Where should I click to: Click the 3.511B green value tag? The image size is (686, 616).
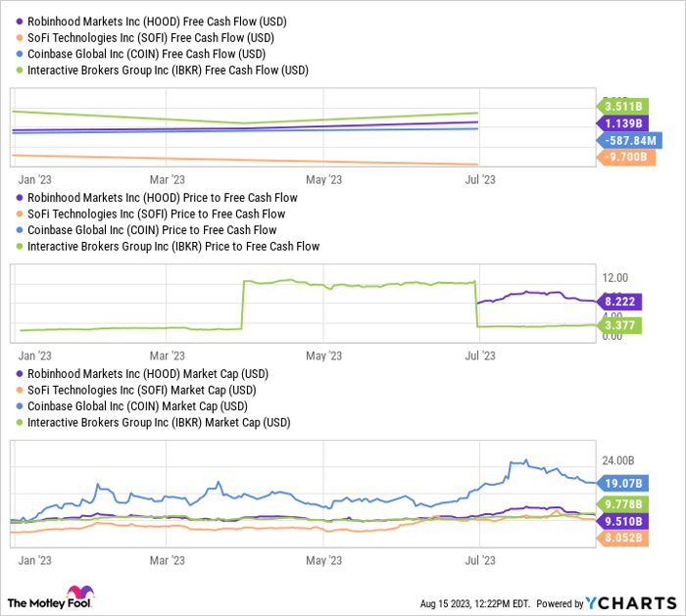(x=622, y=106)
